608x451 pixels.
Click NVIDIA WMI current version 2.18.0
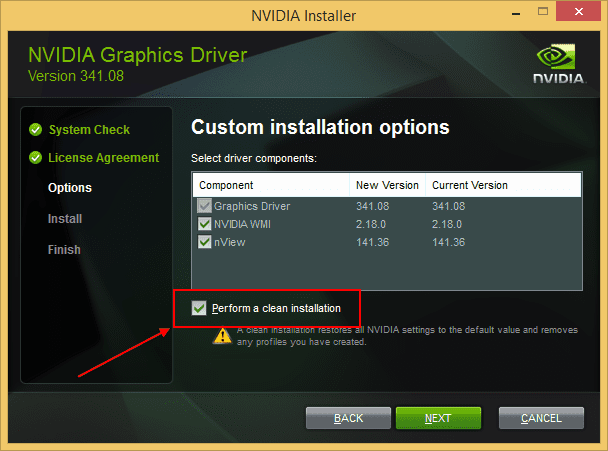[x=447, y=224]
